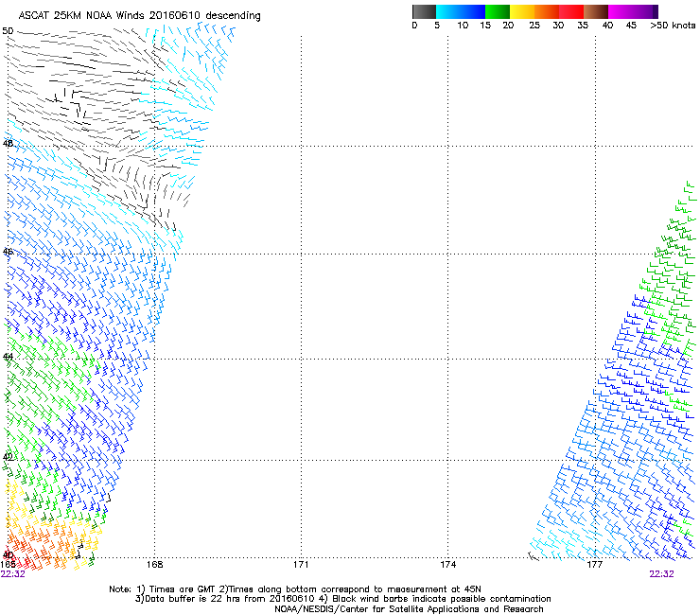
Task: Click the latitude label 50
Action: pyautogui.click(x=8, y=31)
